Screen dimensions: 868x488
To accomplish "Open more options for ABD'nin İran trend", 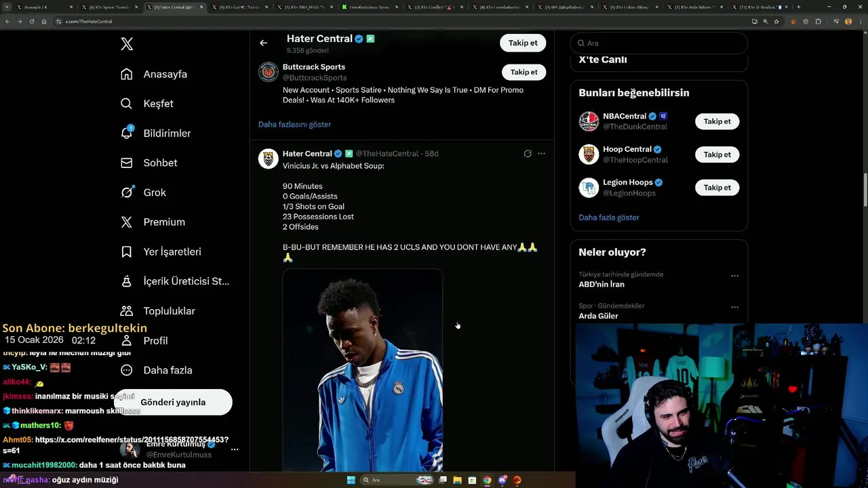I will [x=734, y=276].
